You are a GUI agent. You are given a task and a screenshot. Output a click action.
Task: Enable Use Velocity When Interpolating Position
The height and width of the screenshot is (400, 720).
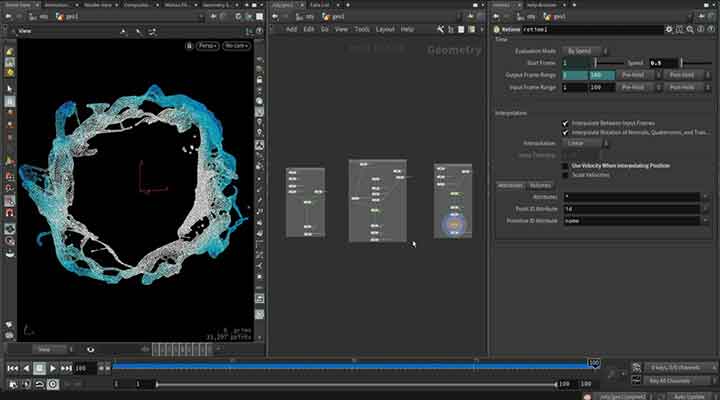(565, 166)
